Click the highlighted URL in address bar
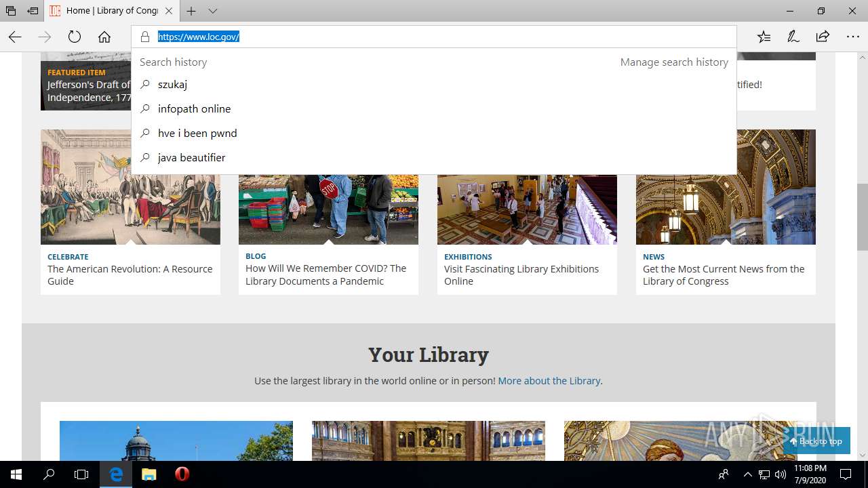The width and height of the screenshot is (868, 488). tap(199, 37)
